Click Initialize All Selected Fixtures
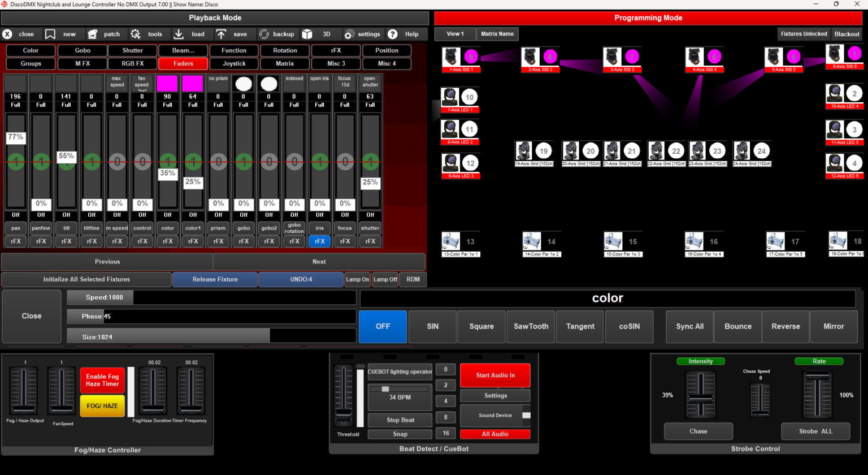This screenshot has width=868, height=475. (x=86, y=279)
